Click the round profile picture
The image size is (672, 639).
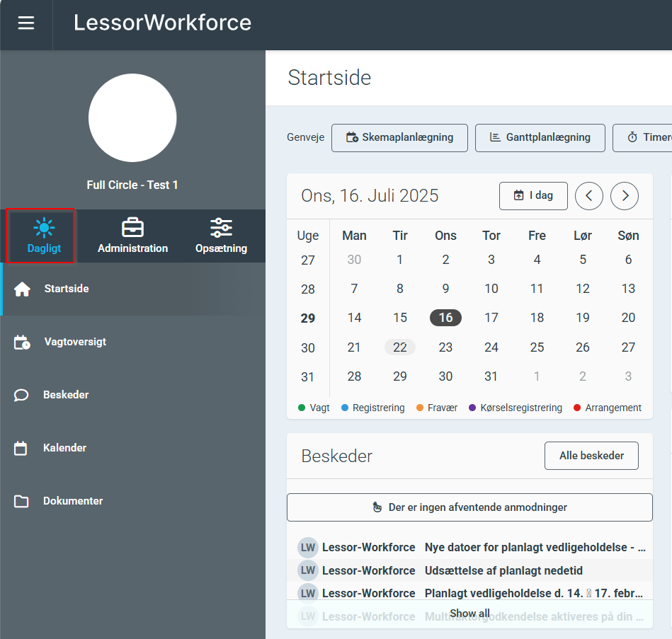pos(132,118)
